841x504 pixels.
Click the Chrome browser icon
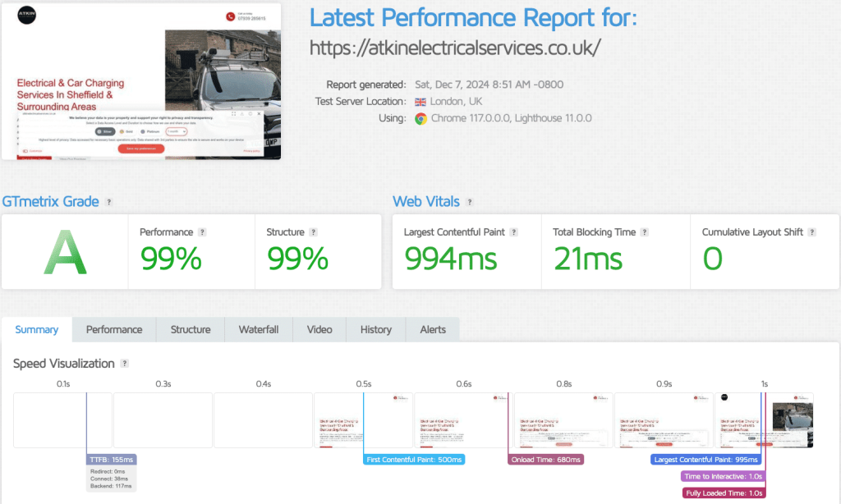tap(421, 118)
